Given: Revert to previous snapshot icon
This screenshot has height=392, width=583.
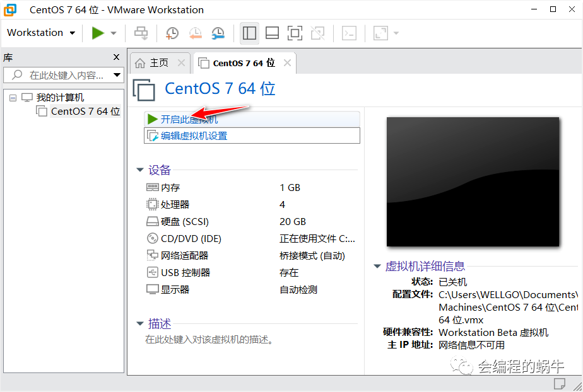Looking at the screenshot, I should [195, 33].
